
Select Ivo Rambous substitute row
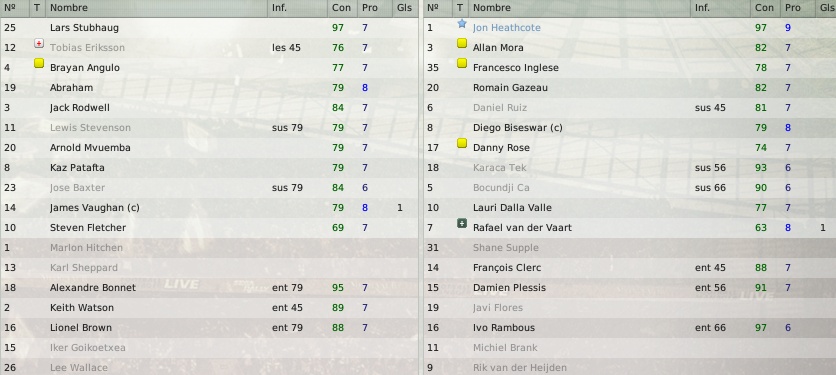pos(630,328)
